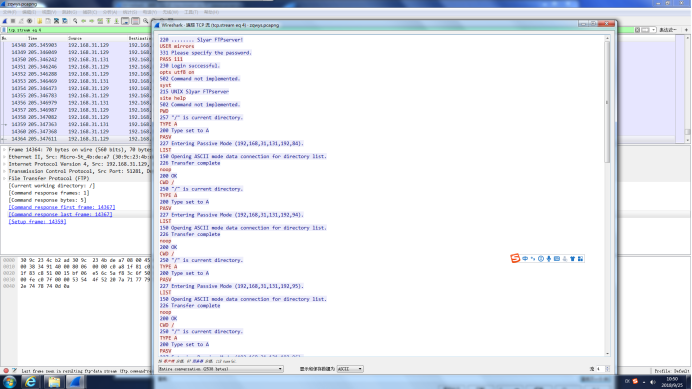Image resolution: width=692 pixels, height=389 pixels.
Task: Click the close capture file icon
Action: (56, 21)
